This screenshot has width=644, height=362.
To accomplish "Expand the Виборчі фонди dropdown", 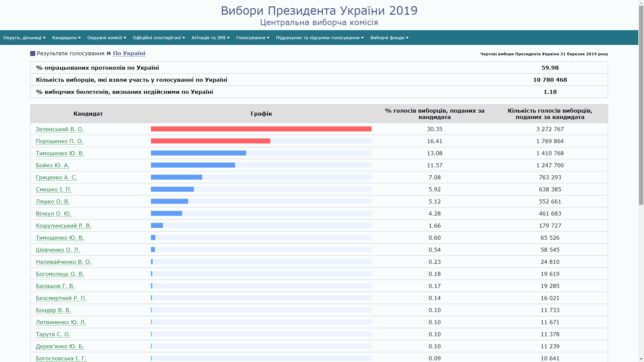I will [389, 38].
